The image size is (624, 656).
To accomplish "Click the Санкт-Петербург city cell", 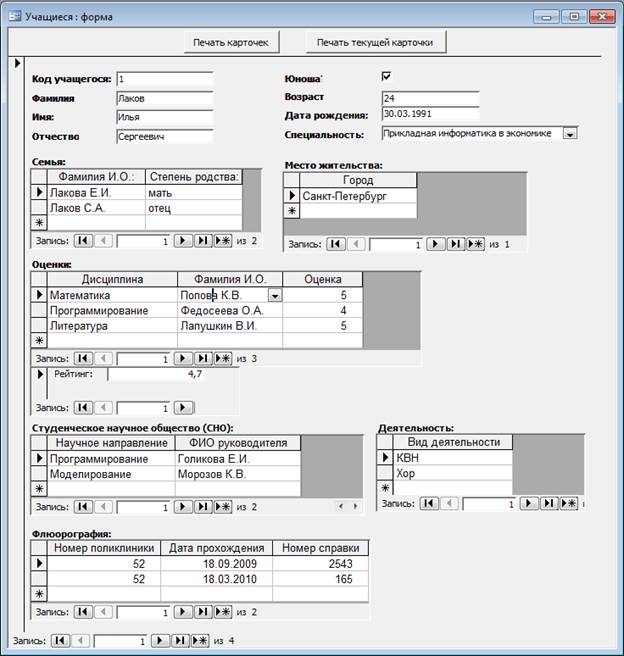I will tap(358, 196).
